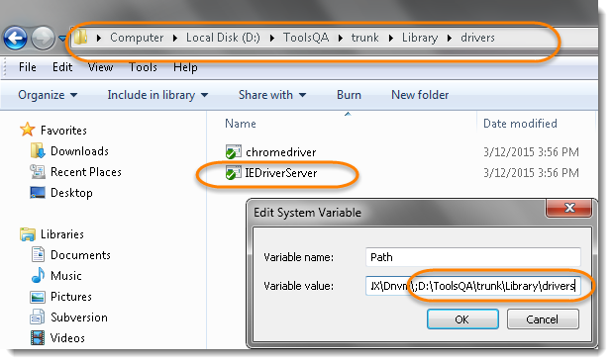Select Libraries in the navigation pane
The image size is (613, 364).
tap(62, 234)
